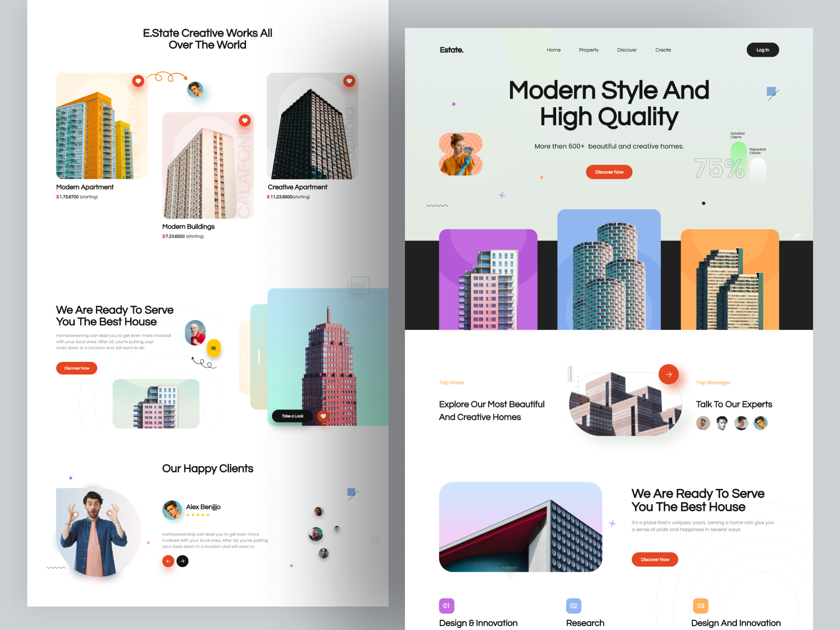840x630 pixels.
Task: Click Take a Look on the red tower image
Action: coord(292,416)
